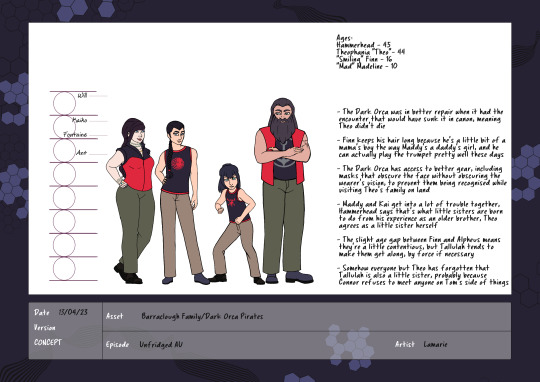Screen dimensions: 540x382
Task: Select the Theophania "Theo" - 44 age line
Action: tap(371, 52)
